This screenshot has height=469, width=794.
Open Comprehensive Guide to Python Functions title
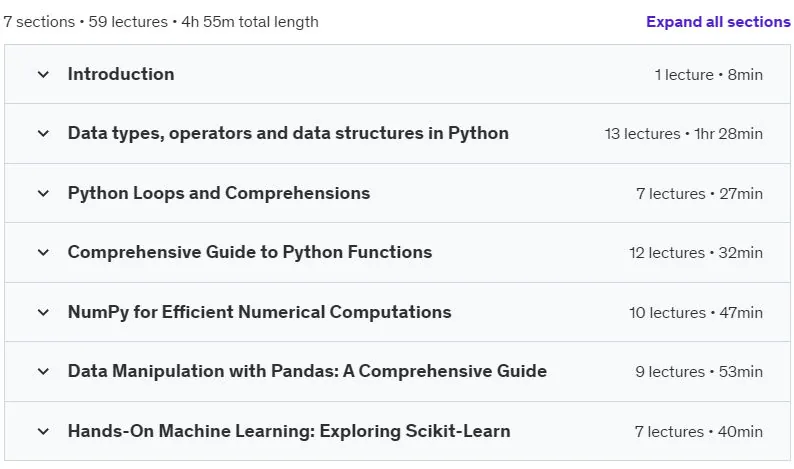point(250,252)
